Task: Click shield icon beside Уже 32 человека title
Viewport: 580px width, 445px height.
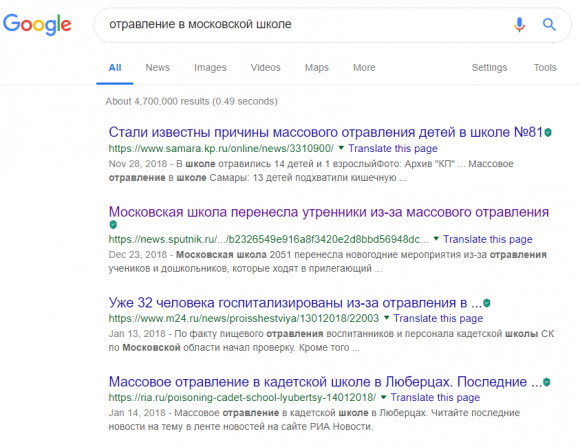Action: pos(487,303)
